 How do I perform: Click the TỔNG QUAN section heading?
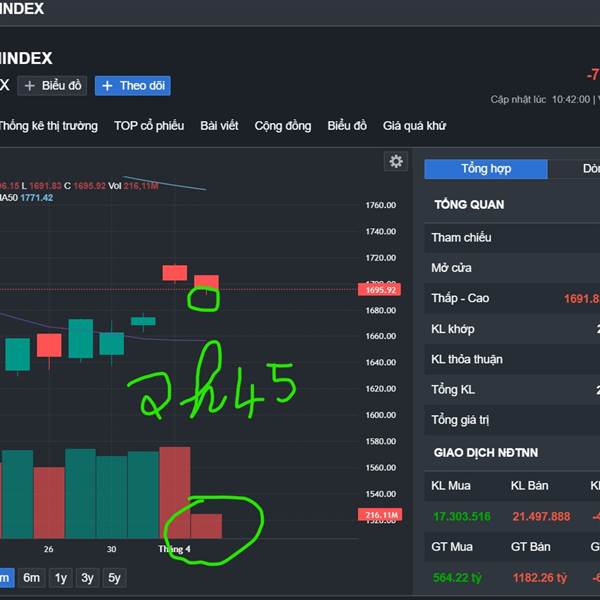[469, 205]
